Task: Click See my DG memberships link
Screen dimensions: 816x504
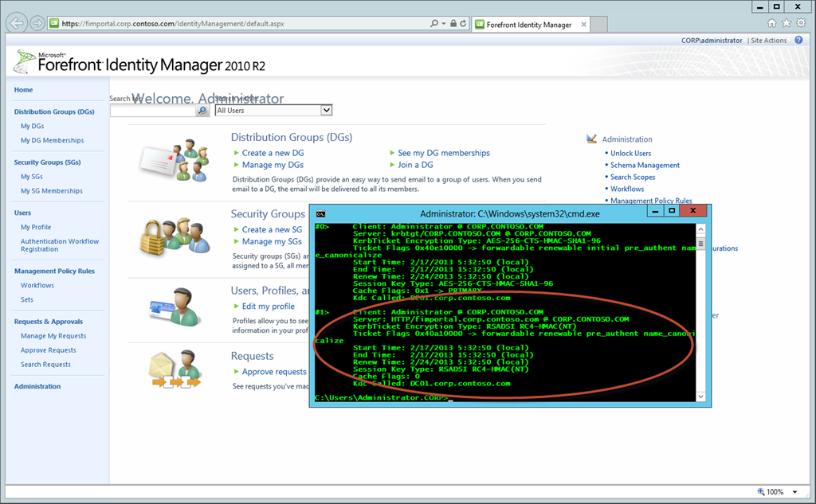Action: pos(444,153)
